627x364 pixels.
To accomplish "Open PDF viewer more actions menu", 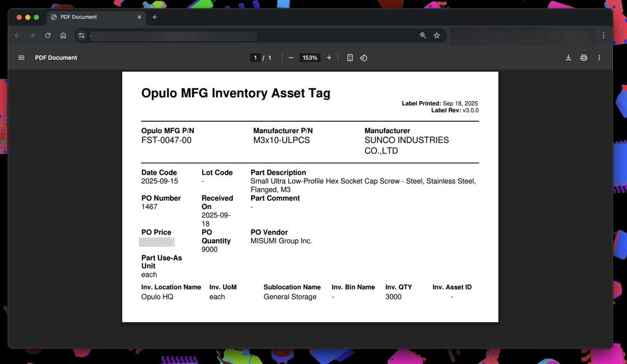I will (599, 58).
